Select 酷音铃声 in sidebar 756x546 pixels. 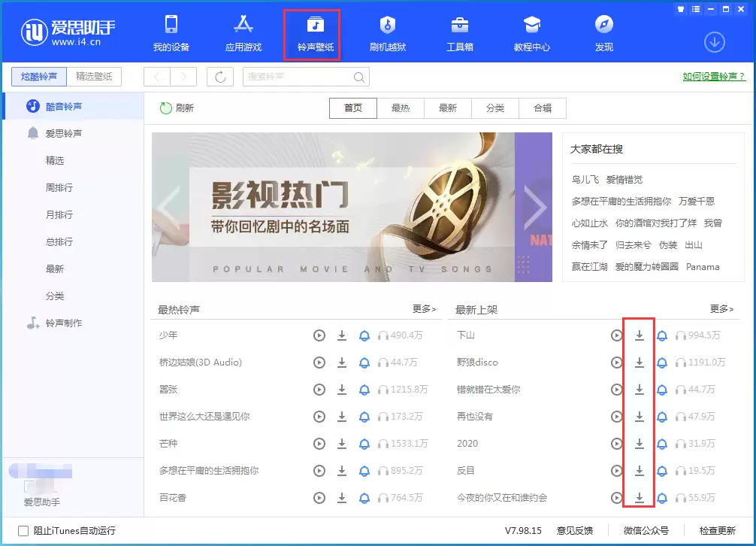point(74,106)
